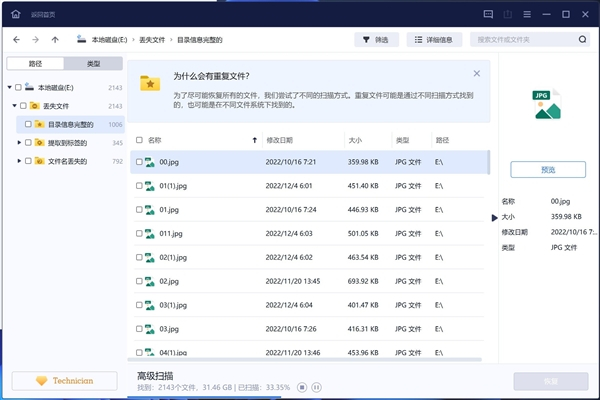Navigate up one folder level
The height and width of the screenshot is (400, 600).
click(x=54, y=40)
